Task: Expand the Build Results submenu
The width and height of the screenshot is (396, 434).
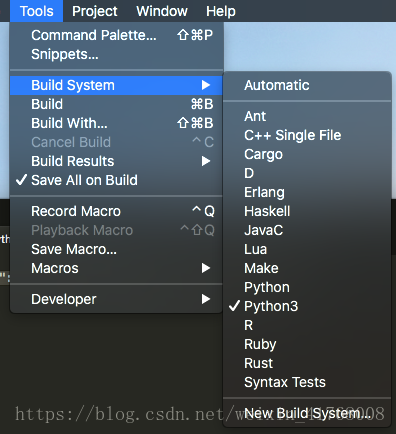Action: click(116, 161)
